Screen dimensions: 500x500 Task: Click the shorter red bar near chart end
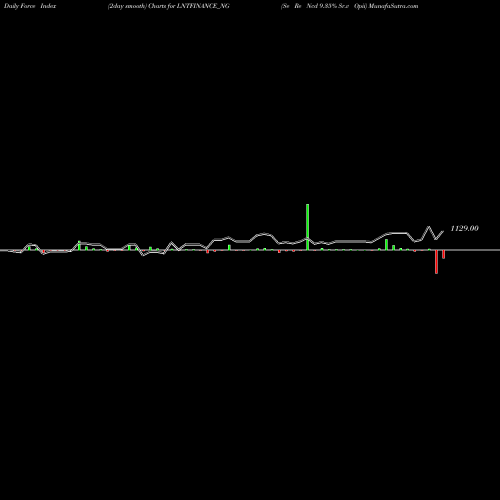click(443, 254)
